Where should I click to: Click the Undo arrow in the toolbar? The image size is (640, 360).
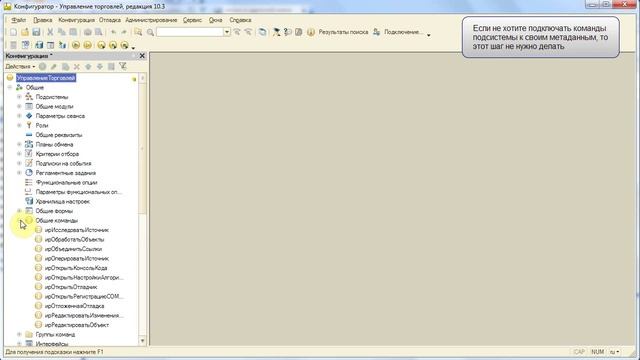point(113,32)
